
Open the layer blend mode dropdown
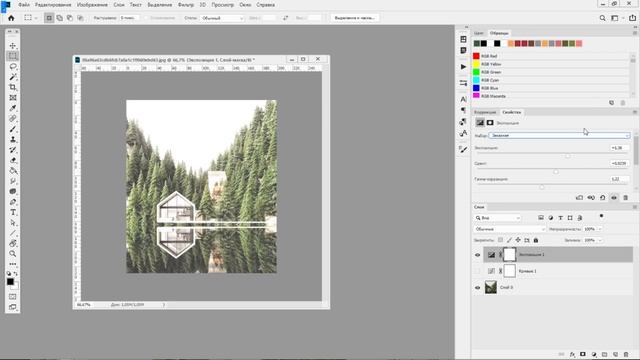click(x=510, y=229)
